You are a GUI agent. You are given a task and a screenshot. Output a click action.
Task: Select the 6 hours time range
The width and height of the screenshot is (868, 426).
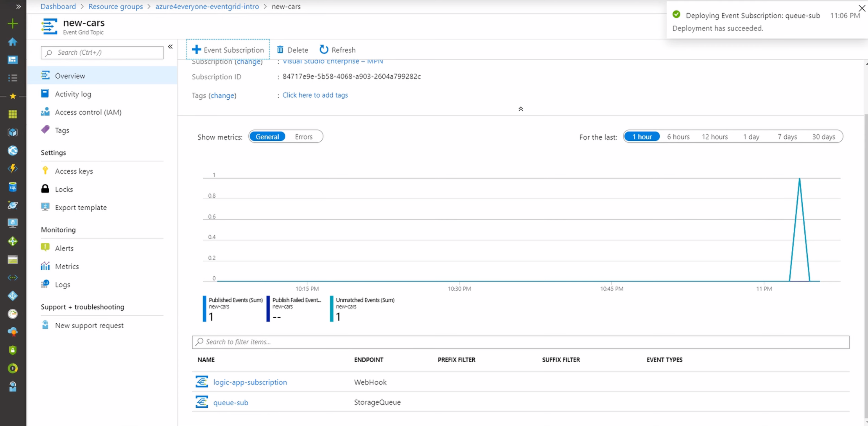point(678,137)
